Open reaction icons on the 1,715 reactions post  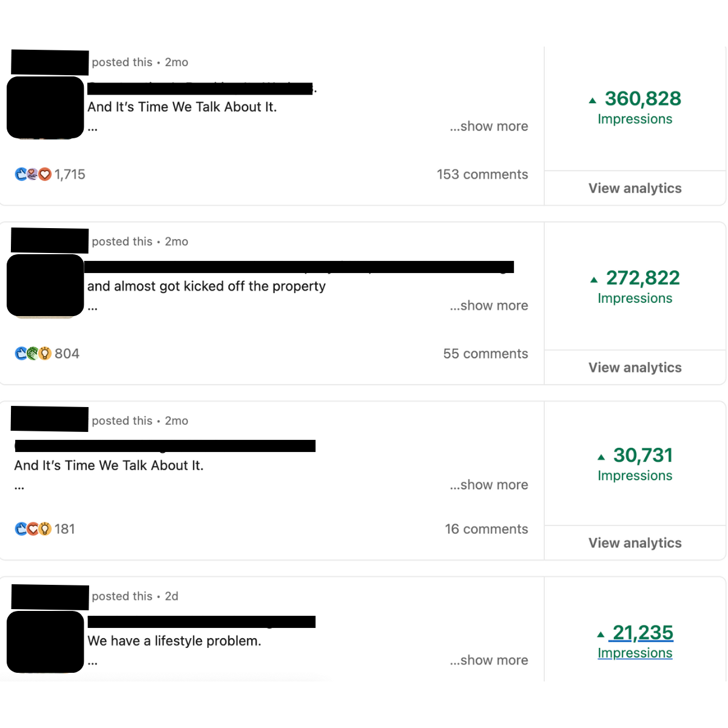(33, 175)
